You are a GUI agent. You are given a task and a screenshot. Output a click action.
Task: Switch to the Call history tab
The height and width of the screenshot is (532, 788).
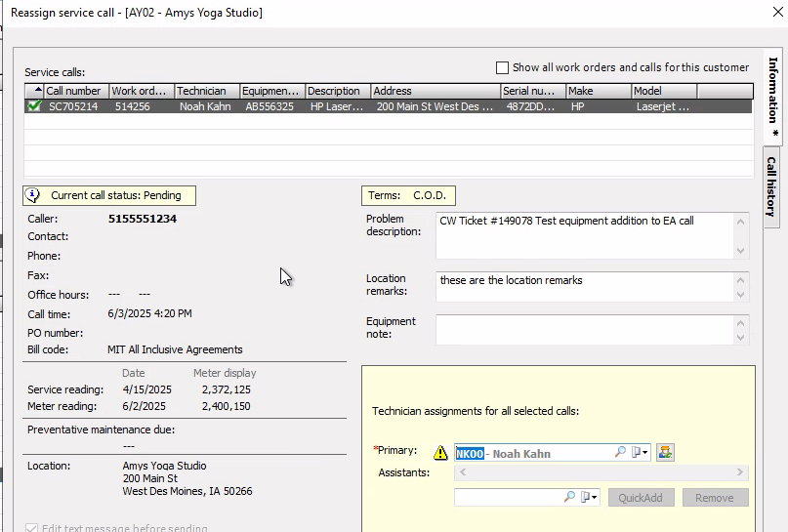[771, 186]
